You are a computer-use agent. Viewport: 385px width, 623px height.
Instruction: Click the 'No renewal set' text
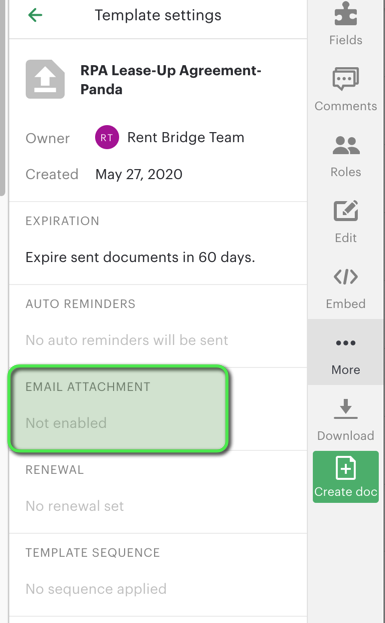click(x=75, y=506)
